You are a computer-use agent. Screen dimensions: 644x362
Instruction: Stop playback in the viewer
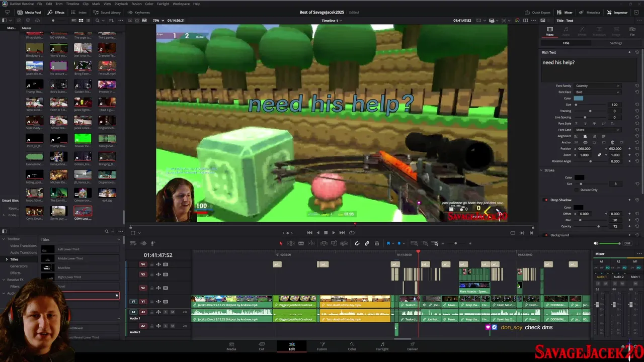click(326, 232)
